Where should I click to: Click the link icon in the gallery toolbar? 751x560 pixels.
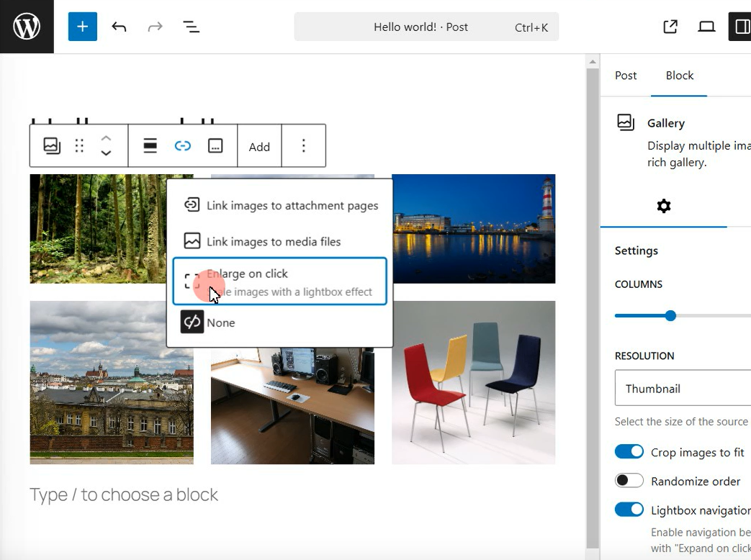tap(183, 145)
